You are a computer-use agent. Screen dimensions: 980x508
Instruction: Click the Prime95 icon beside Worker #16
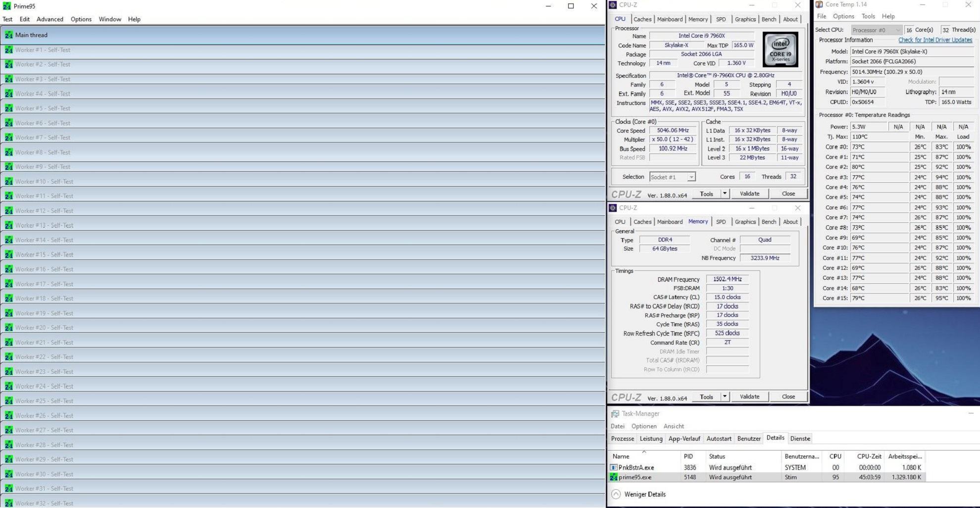(x=8, y=269)
